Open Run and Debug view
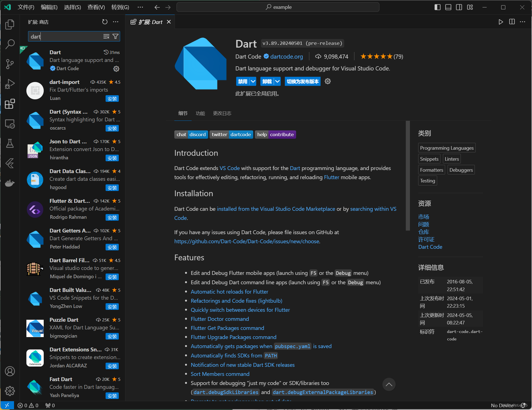The width and height of the screenshot is (532, 410). tap(10, 84)
